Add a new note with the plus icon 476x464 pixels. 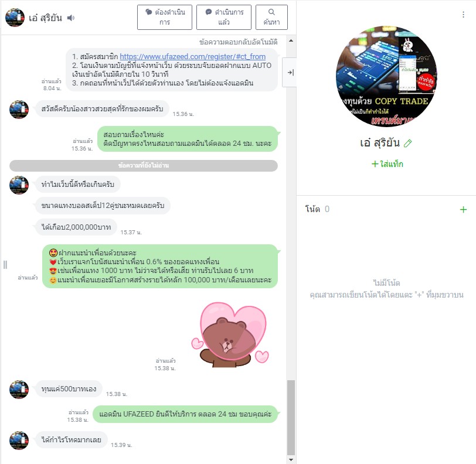(x=463, y=209)
